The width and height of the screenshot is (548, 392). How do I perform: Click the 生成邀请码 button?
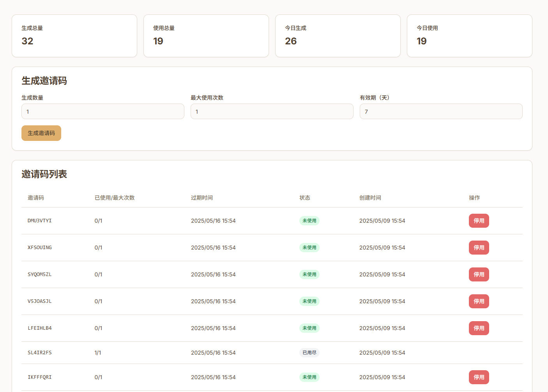41,133
